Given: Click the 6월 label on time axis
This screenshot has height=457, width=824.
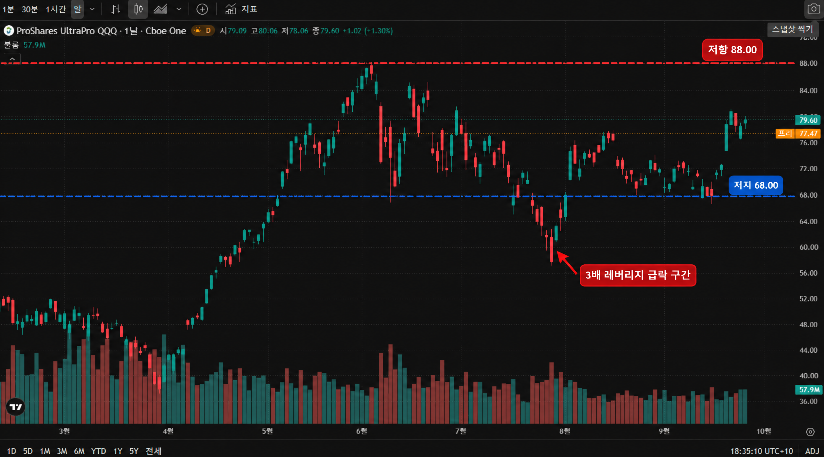Looking at the screenshot, I should pos(362,431).
